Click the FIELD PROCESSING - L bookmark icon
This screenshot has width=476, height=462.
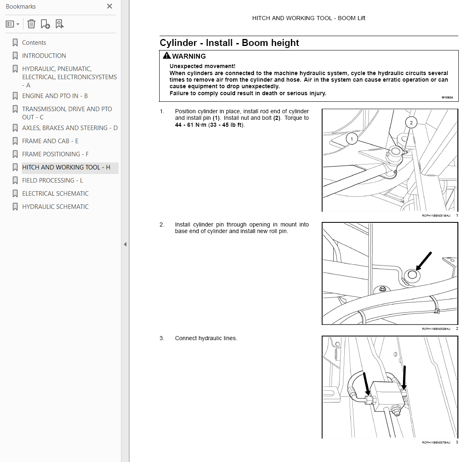tap(15, 180)
